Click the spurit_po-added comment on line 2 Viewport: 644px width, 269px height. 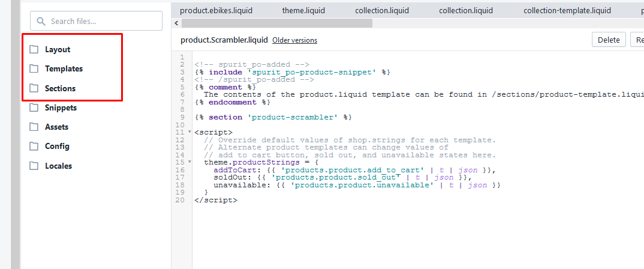point(252,65)
